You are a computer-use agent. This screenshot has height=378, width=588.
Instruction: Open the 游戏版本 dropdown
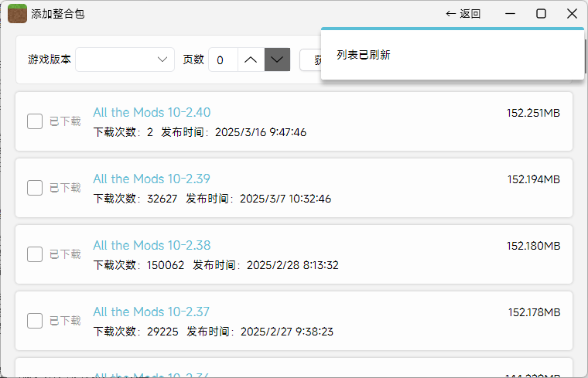[125, 60]
